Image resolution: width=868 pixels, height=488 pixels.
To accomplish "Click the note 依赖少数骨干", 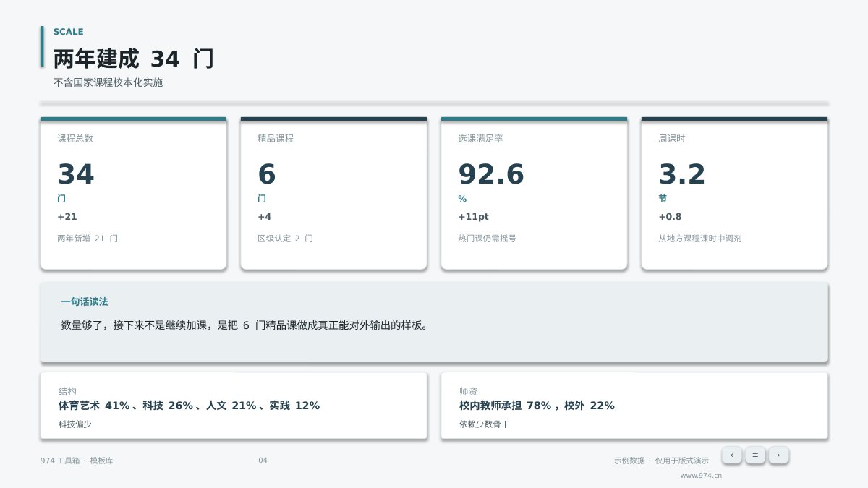I will [x=485, y=424].
